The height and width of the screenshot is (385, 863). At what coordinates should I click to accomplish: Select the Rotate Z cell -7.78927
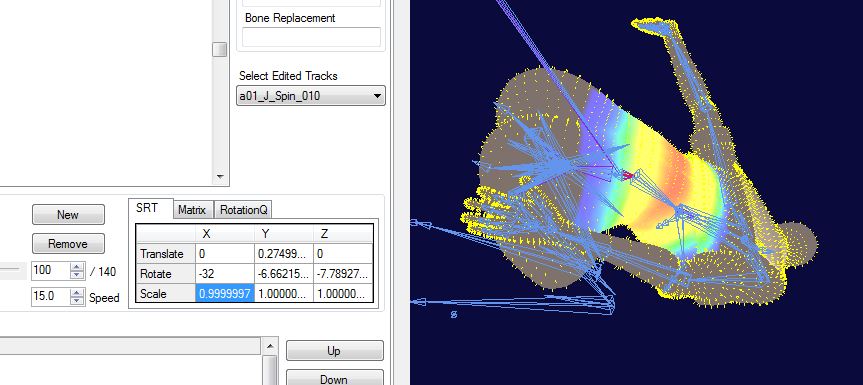343,273
